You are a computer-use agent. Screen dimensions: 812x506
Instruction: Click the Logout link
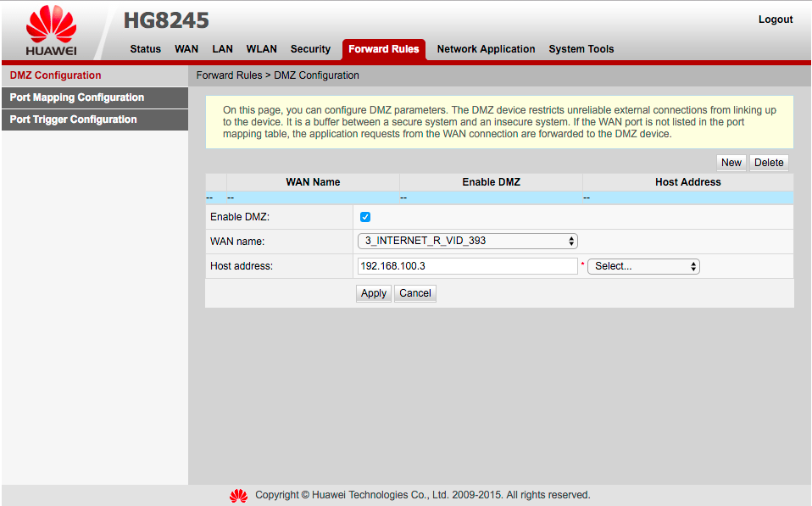[x=776, y=19]
